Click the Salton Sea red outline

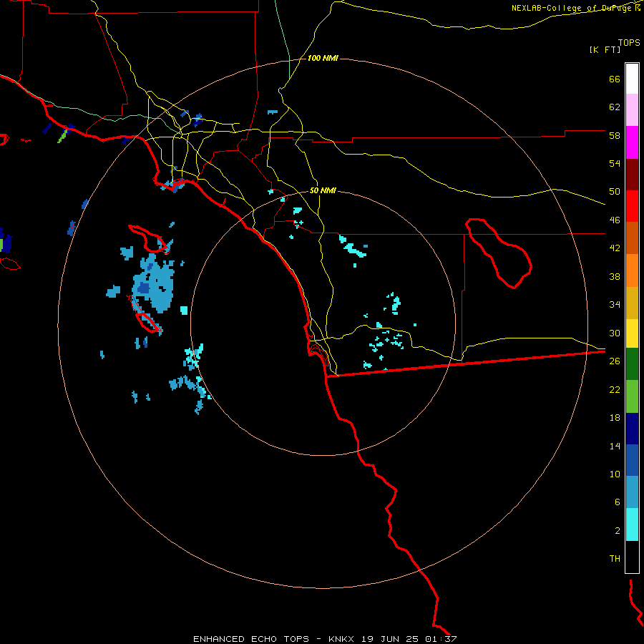[x=499, y=253]
